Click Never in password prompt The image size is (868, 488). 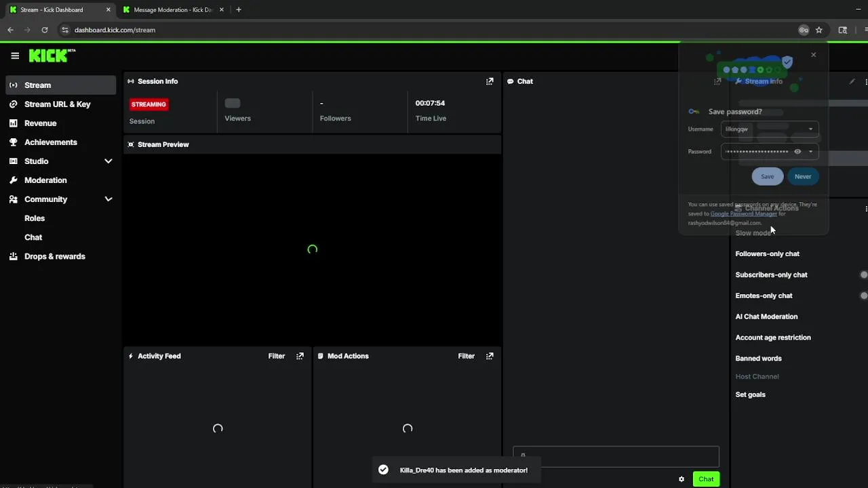click(x=803, y=176)
